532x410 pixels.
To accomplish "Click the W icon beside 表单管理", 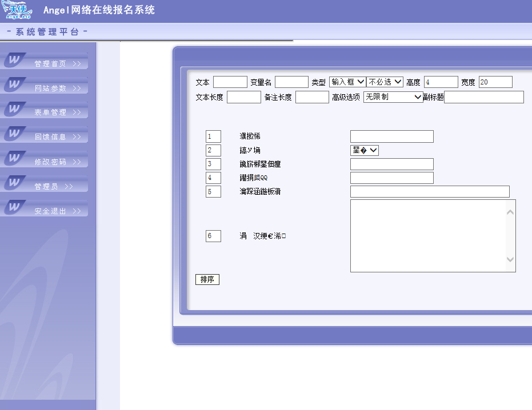I will pyautogui.click(x=15, y=108).
